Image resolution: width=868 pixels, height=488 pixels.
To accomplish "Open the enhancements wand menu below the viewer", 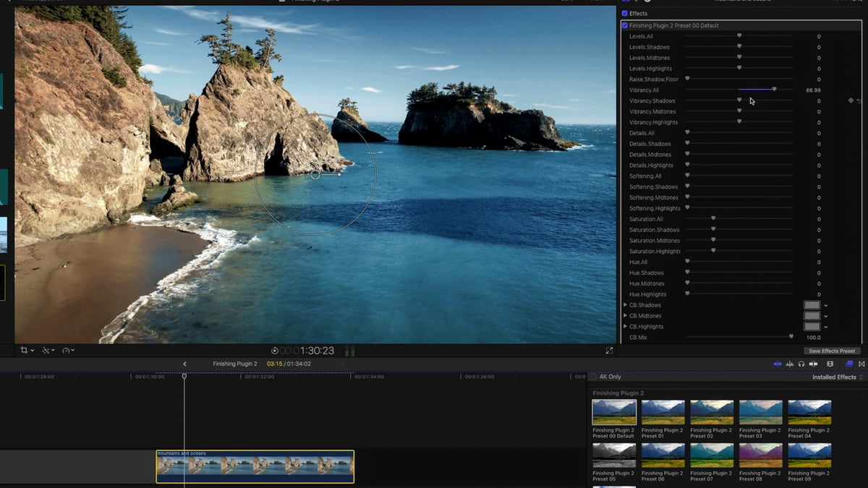I will (48, 350).
